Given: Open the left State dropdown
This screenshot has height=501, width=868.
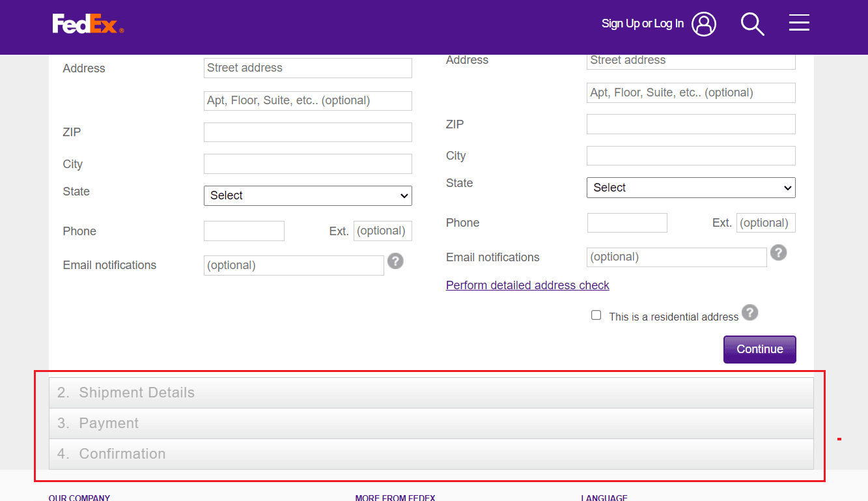Looking at the screenshot, I should 308,195.
